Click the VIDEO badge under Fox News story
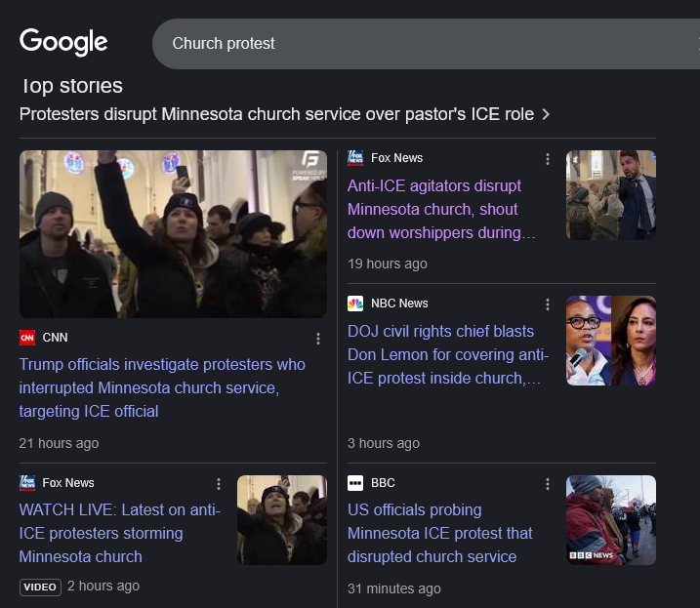700x608 pixels. pos(40,587)
